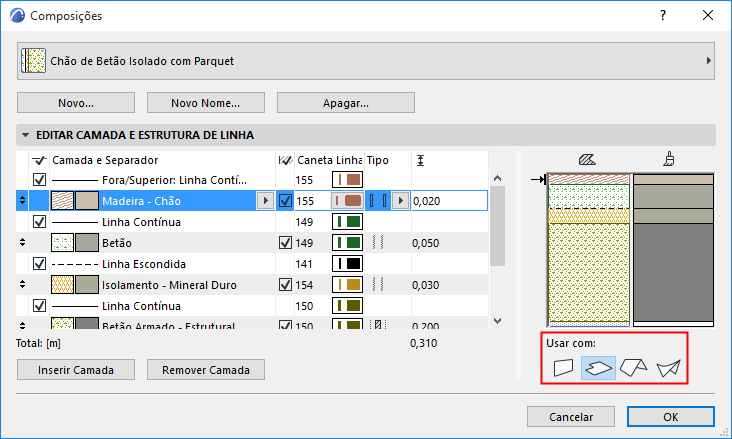
Task: Open pen 154 swatch for Isolamento layer
Action: point(347,284)
